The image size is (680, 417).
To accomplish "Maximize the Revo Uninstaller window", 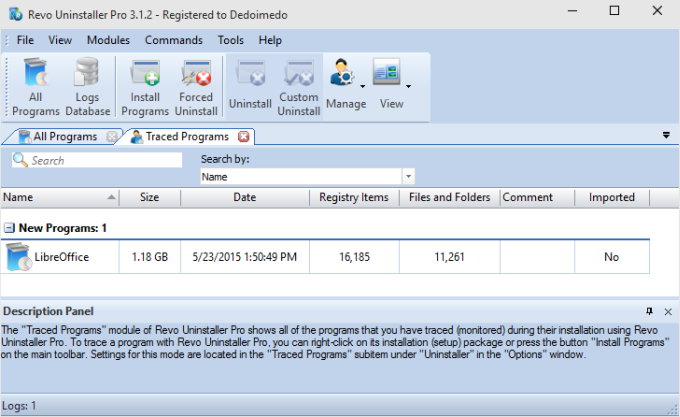I will 615,11.
